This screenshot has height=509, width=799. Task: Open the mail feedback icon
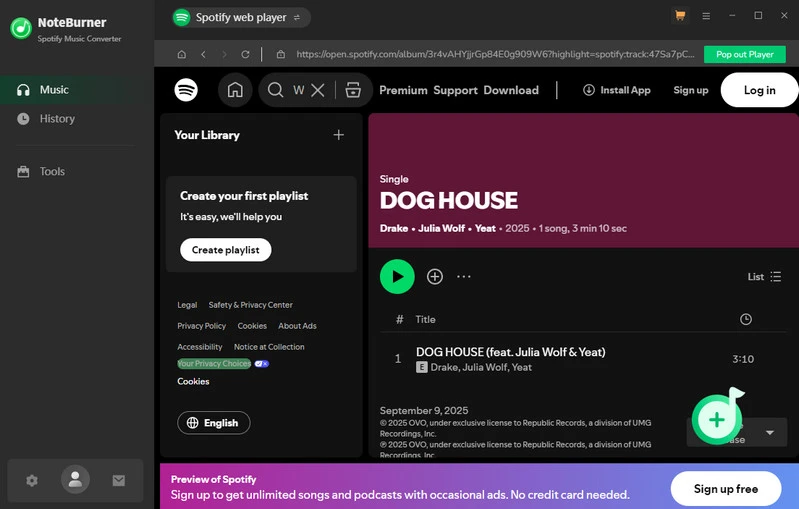[x=119, y=480]
